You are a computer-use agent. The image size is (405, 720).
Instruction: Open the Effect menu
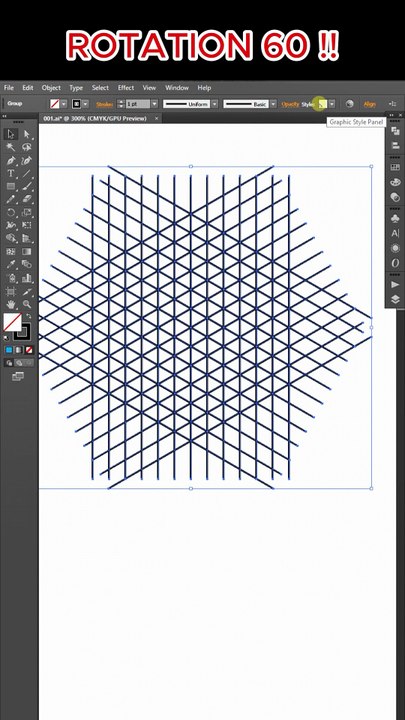tap(126, 88)
